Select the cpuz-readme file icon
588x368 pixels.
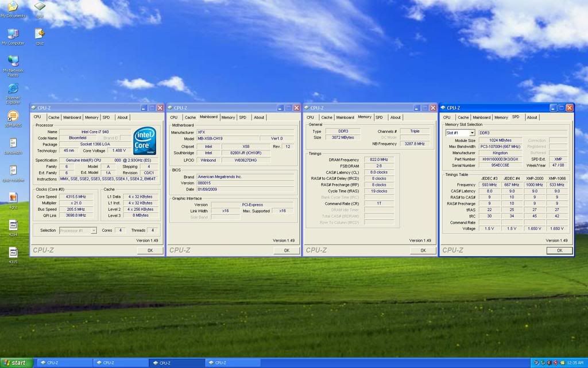[x=13, y=174]
